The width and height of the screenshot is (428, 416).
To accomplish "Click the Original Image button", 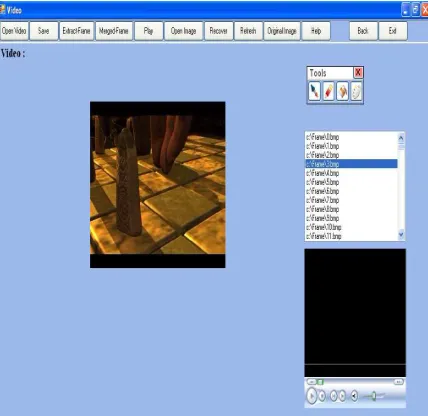I will coord(282,31).
